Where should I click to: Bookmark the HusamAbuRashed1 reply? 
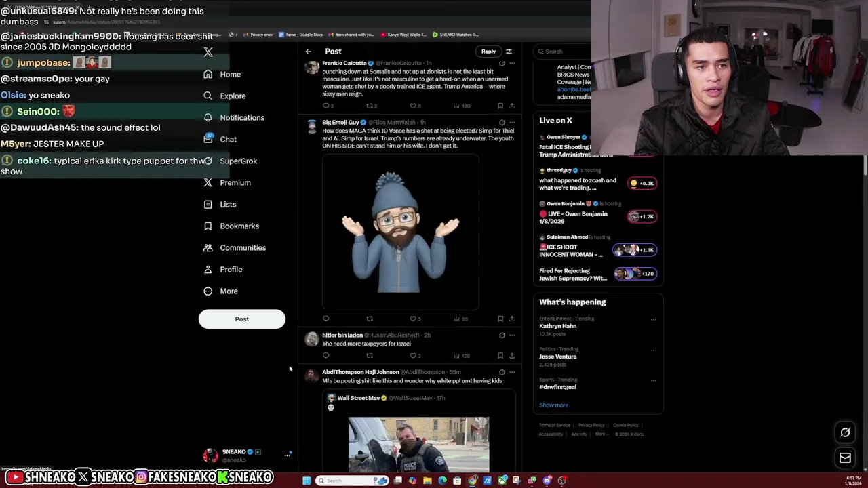[x=500, y=355]
